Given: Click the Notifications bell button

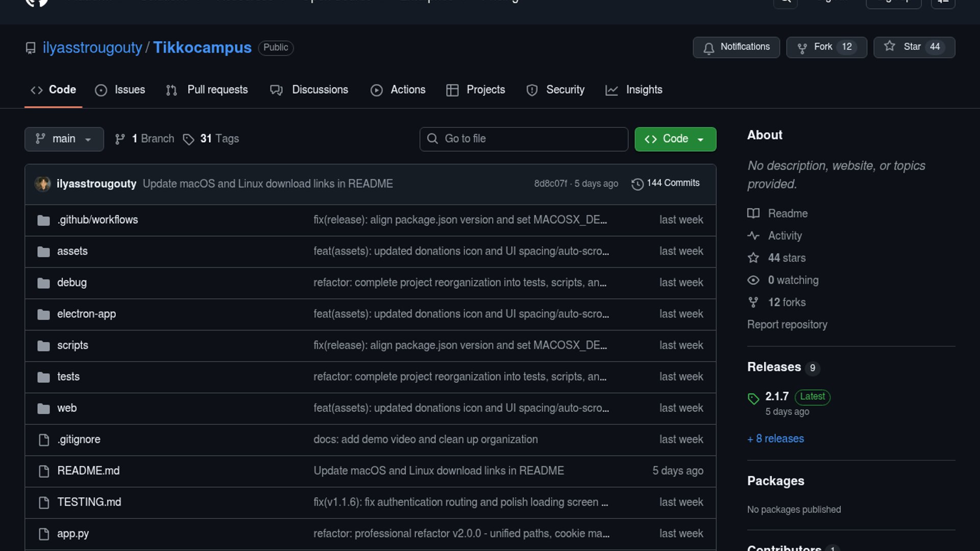Looking at the screenshot, I should (x=736, y=47).
